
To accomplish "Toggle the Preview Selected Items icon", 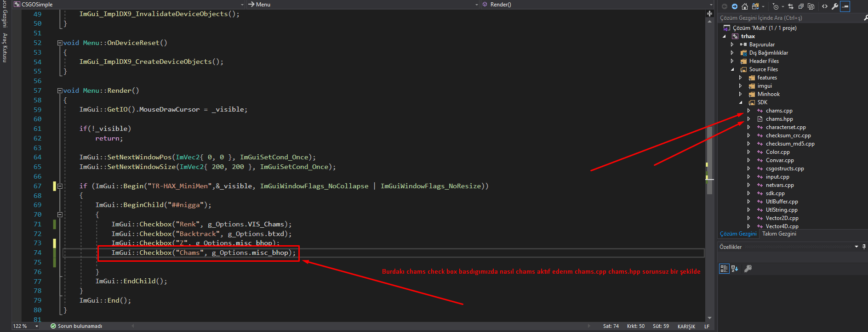I will click(x=845, y=6).
